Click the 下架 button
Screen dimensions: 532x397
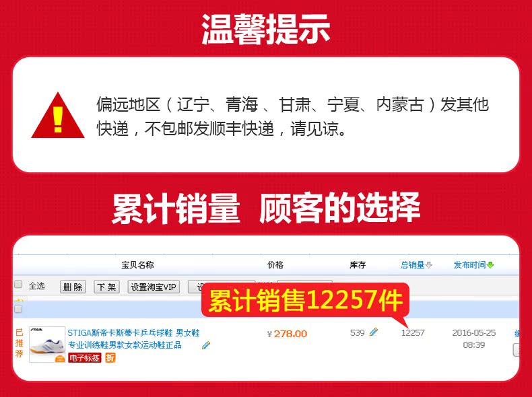pyautogui.click(x=106, y=287)
